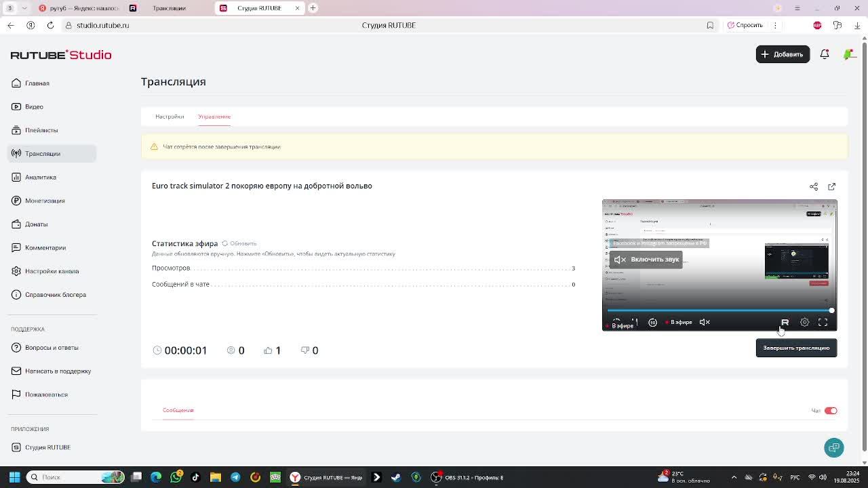The image size is (868, 488).
Task: Click the RUTUBE R logo in the player
Action: [x=785, y=323]
